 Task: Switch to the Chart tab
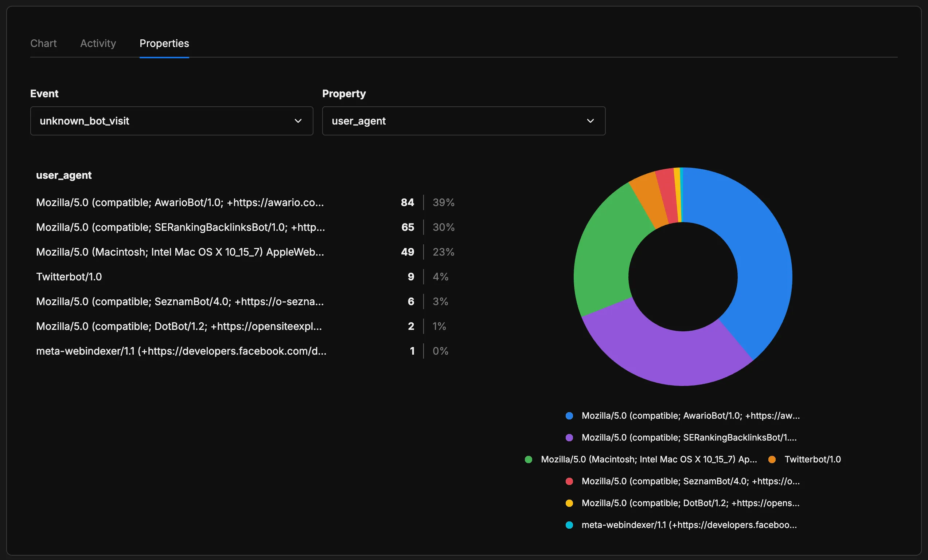(x=43, y=43)
